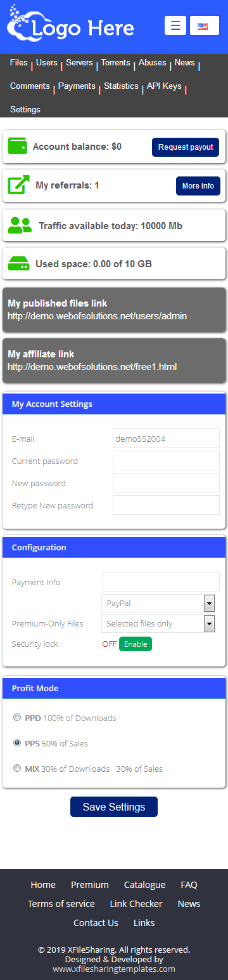The width and height of the screenshot is (228, 980).
Task: Select MIX profit mode option
Action: (17, 768)
